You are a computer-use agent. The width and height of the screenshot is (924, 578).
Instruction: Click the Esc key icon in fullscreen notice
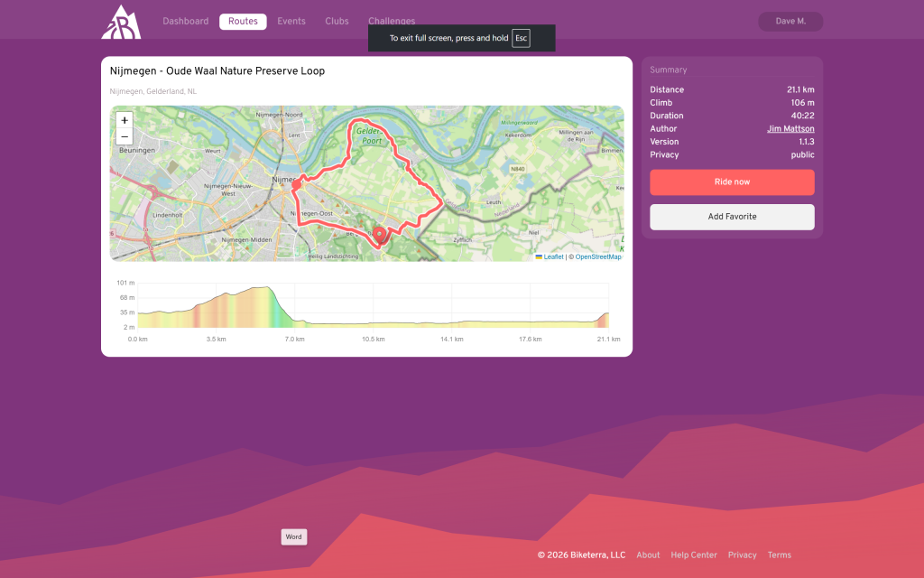coord(521,38)
